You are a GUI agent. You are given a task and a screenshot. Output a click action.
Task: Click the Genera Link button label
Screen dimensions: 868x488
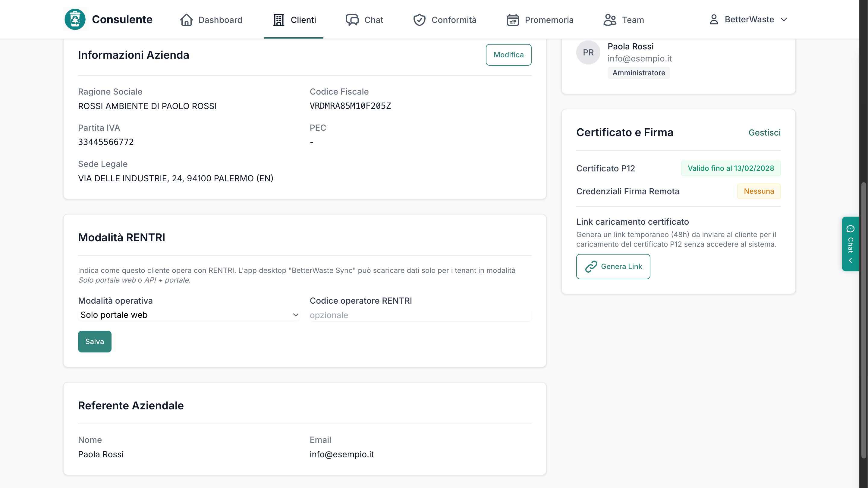pos(621,266)
